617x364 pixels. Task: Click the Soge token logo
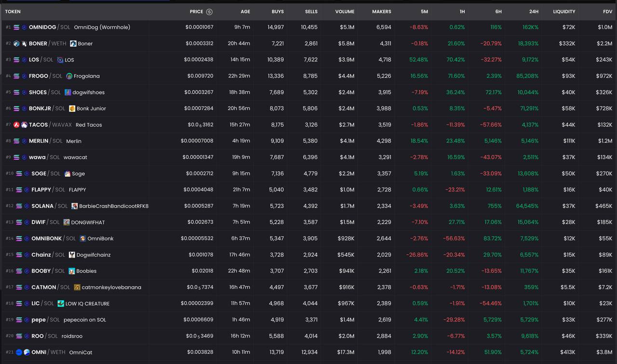coord(67,174)
